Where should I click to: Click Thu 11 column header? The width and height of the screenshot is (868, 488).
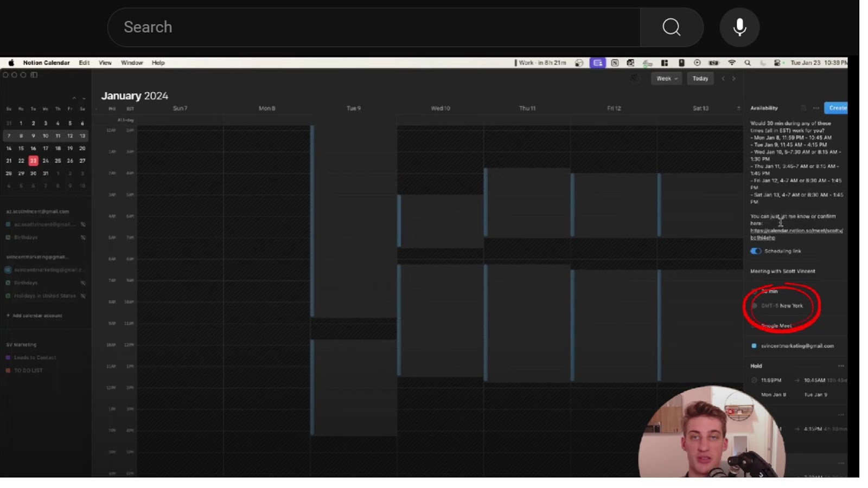click(x=527, y=108)
